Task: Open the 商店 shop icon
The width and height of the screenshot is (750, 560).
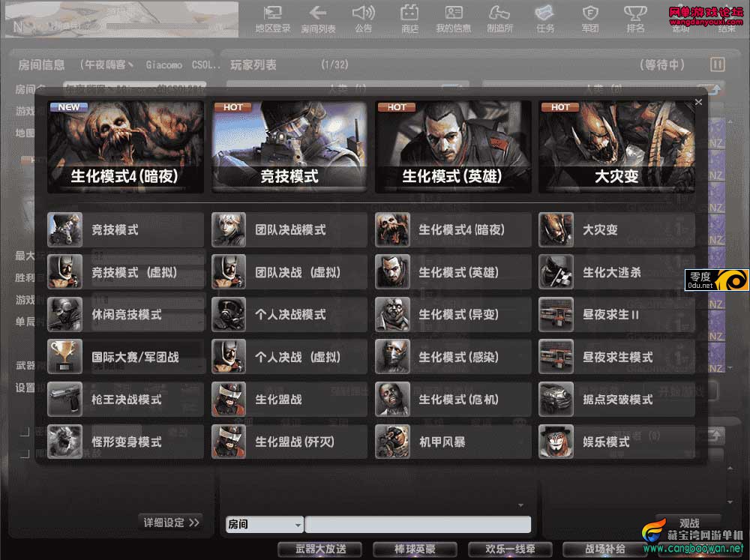Action: (x=409, y=19)
